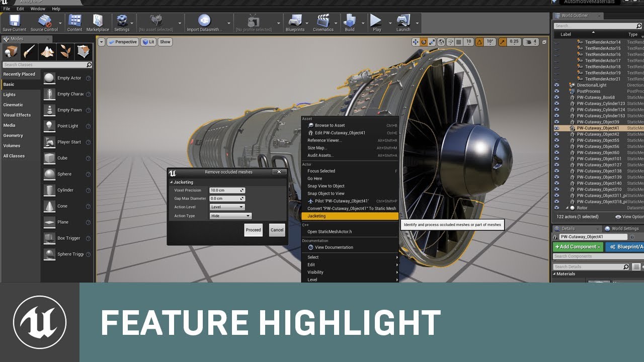Image resolution: width=644 pixels, height=362 pixels.
Task: Open the Window menu
Action: click(38, 9)
